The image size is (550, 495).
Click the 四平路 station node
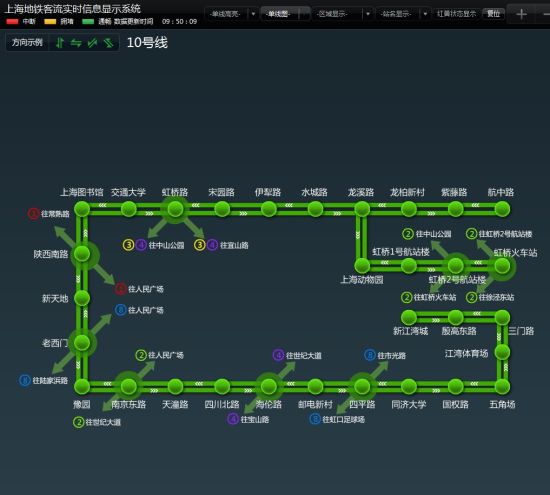pyautogui.click(x=362, y=386)
